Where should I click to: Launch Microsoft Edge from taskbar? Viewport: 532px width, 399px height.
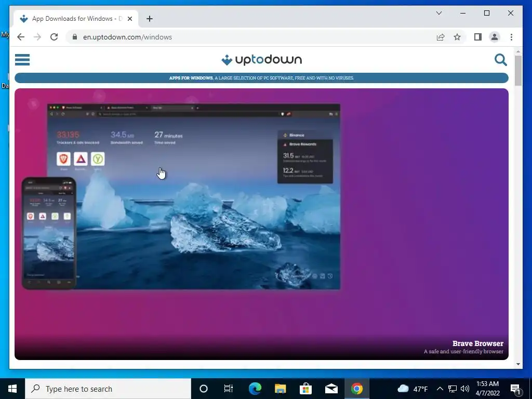(x=255, y=389)
